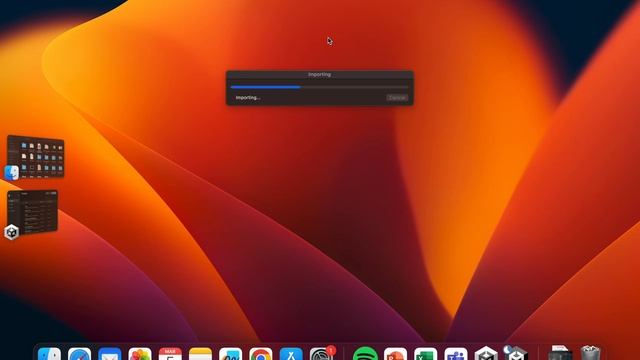Viewport: 640px width, 360px height.
Task: Open the Downloads stack in the dock
Action: coord(560,354)
